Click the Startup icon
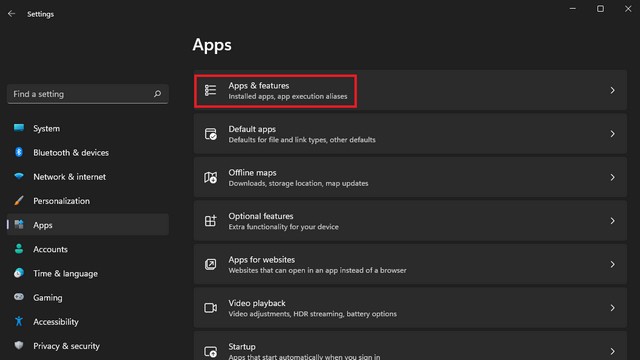640x360 pixels. 211,351
